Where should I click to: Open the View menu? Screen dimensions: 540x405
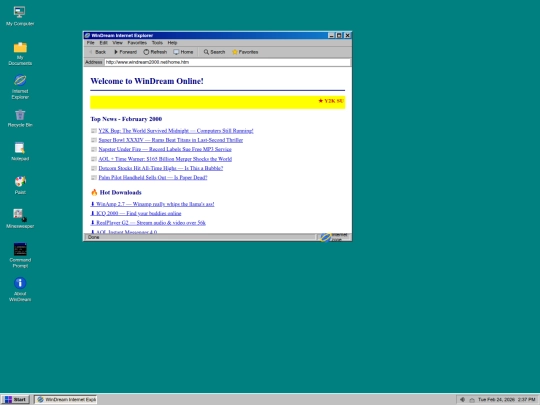point(117,43)
